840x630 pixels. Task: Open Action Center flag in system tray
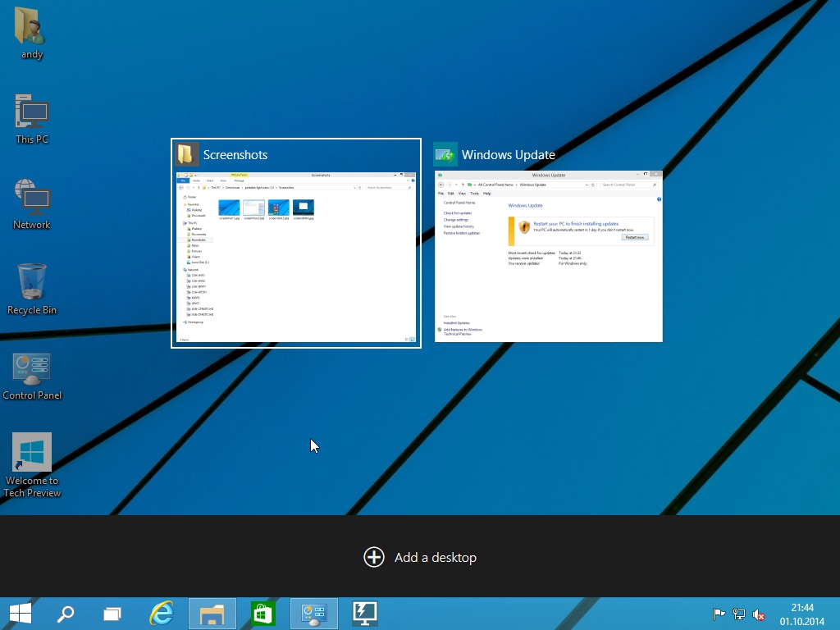719,614
